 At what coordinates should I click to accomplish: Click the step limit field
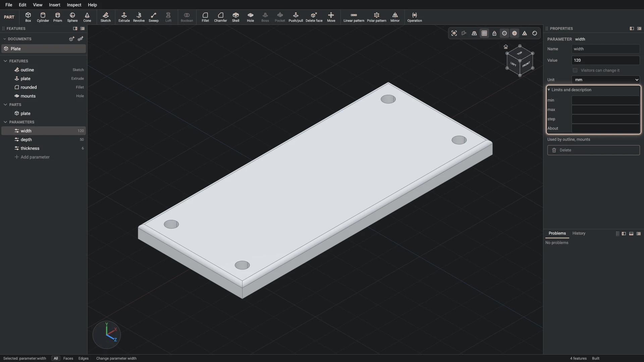click(x=606, y=119)
